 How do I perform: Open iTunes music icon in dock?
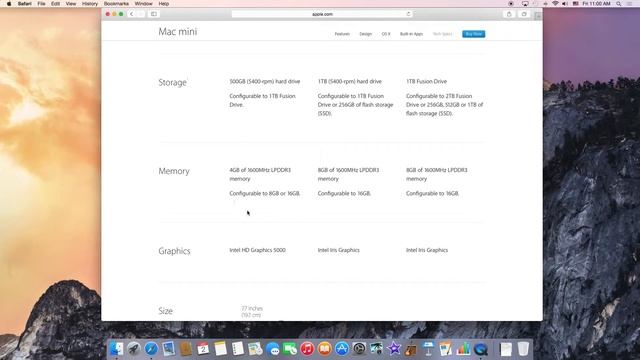pos(307,349)
